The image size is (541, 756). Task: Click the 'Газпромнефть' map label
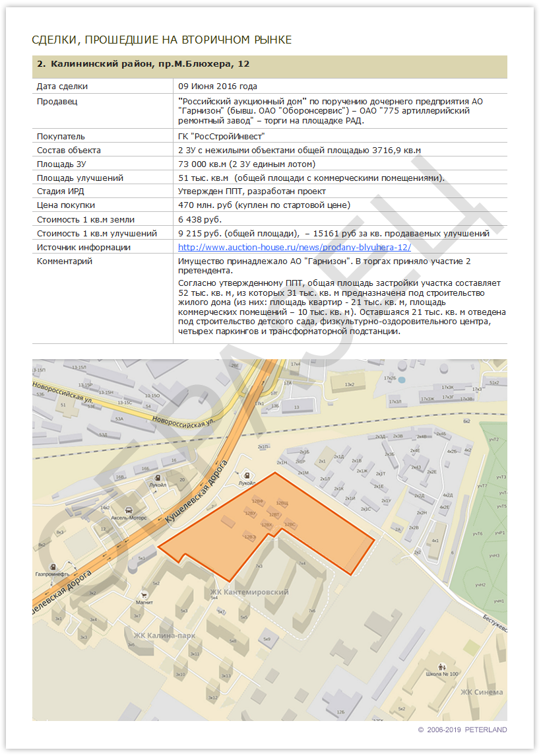pos(52,574)
